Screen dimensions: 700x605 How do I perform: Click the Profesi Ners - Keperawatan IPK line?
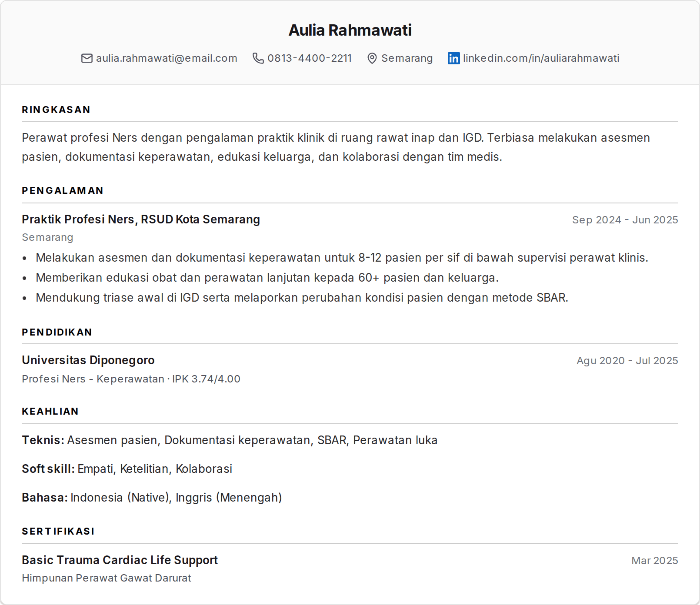tap(131, 379)
